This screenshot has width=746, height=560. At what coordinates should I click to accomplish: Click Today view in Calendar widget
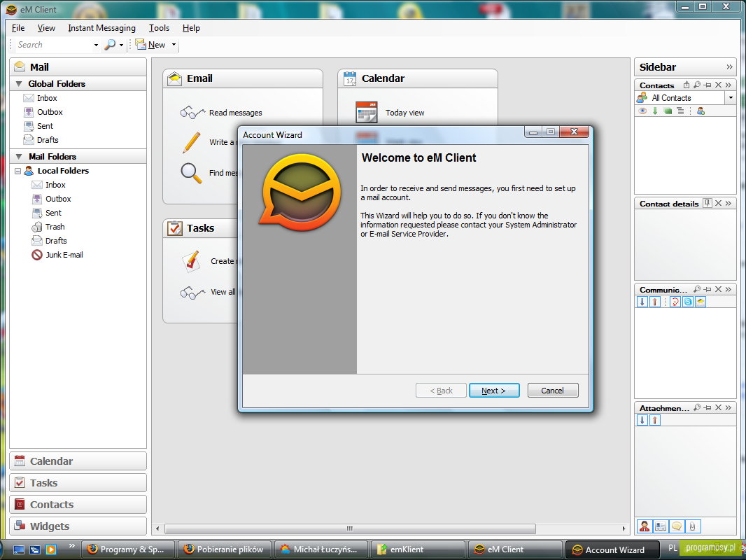[x=405, y=113]
